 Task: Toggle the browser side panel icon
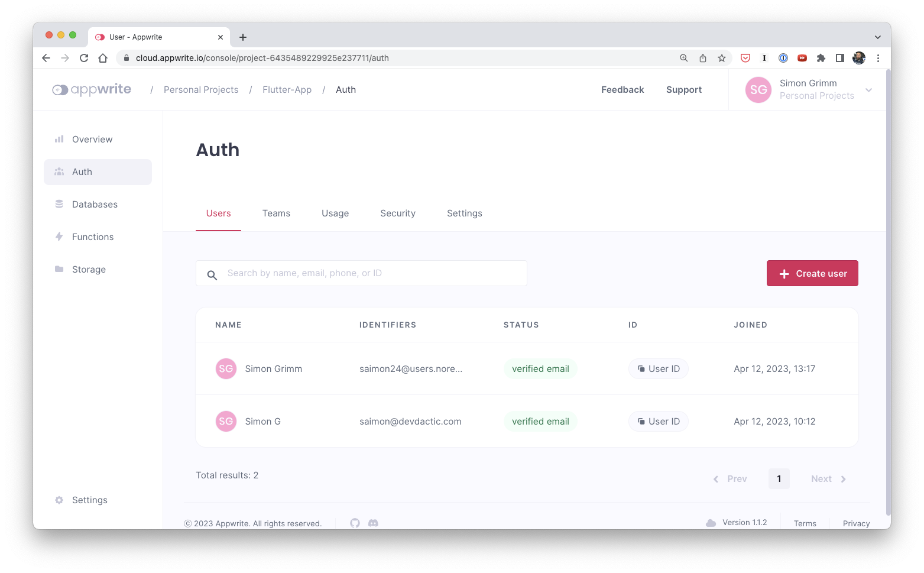(x=840, y=58)
